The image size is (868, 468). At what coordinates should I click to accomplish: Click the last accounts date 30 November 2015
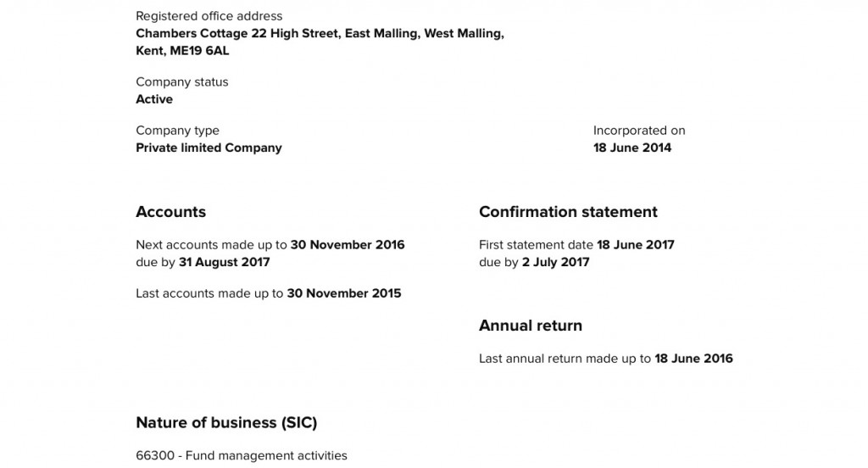344,293
